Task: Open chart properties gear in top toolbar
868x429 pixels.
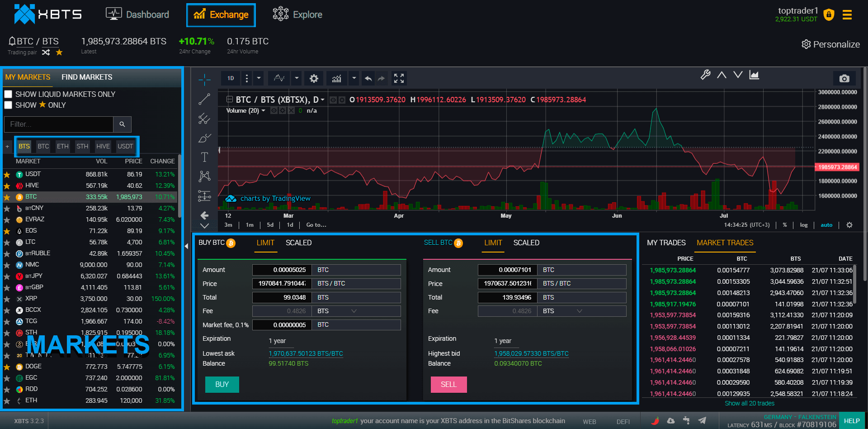Action: (314, 78)
